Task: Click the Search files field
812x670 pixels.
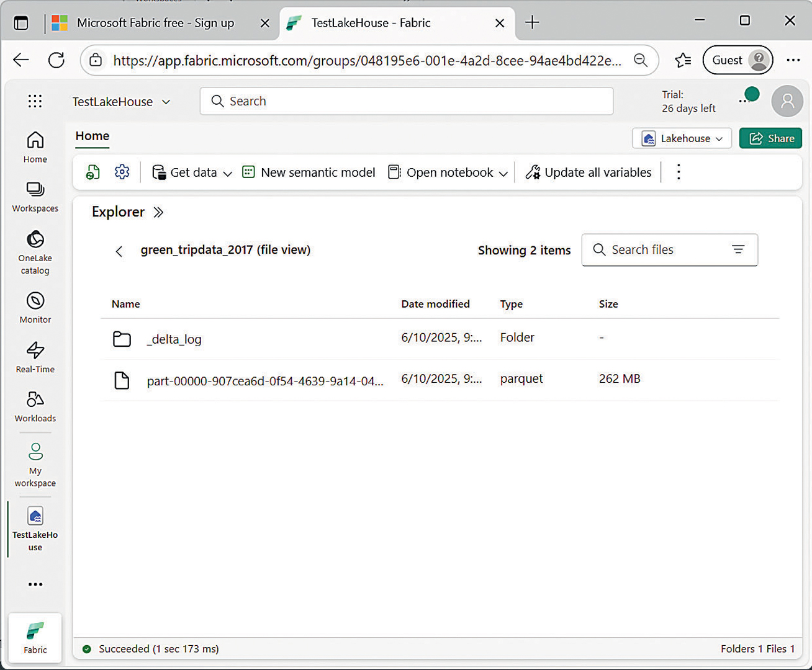Action: [x=669, y=250]
